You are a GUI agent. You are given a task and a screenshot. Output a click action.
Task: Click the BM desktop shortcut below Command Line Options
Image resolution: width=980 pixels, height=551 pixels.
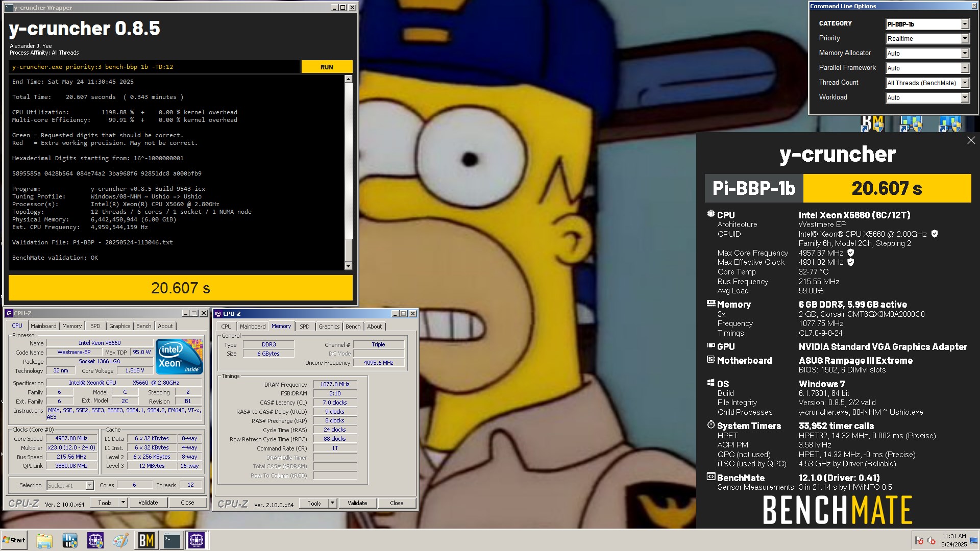872,123
